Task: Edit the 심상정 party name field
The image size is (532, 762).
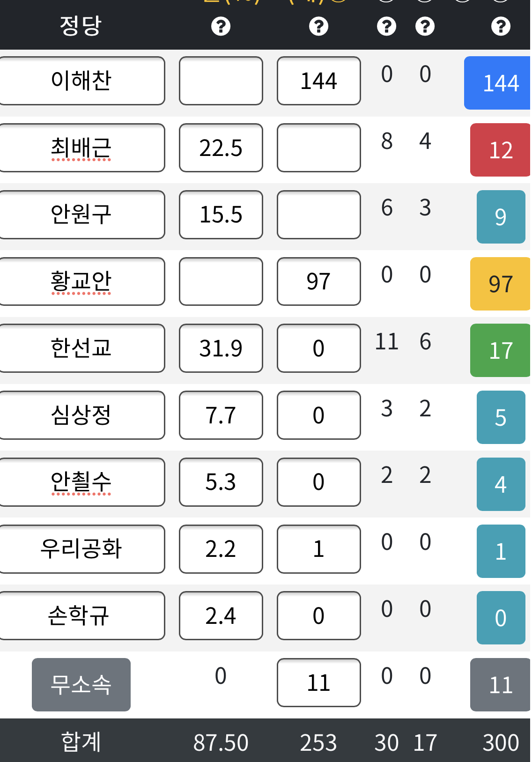Action: (x=81, y=415)
